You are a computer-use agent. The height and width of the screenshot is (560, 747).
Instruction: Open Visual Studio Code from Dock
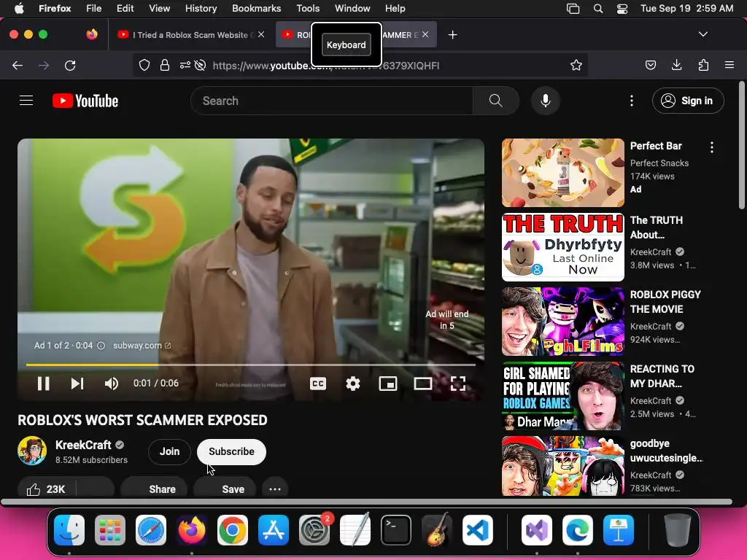[477, 530]
